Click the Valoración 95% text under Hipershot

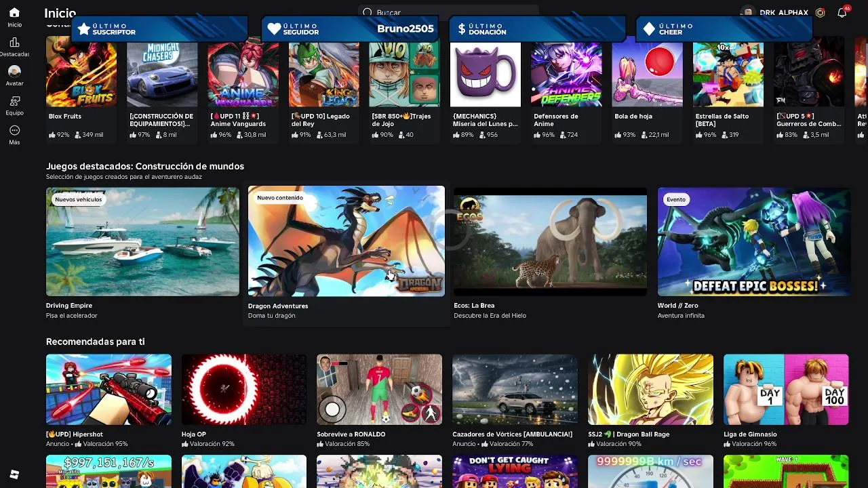tap(101, 444)
